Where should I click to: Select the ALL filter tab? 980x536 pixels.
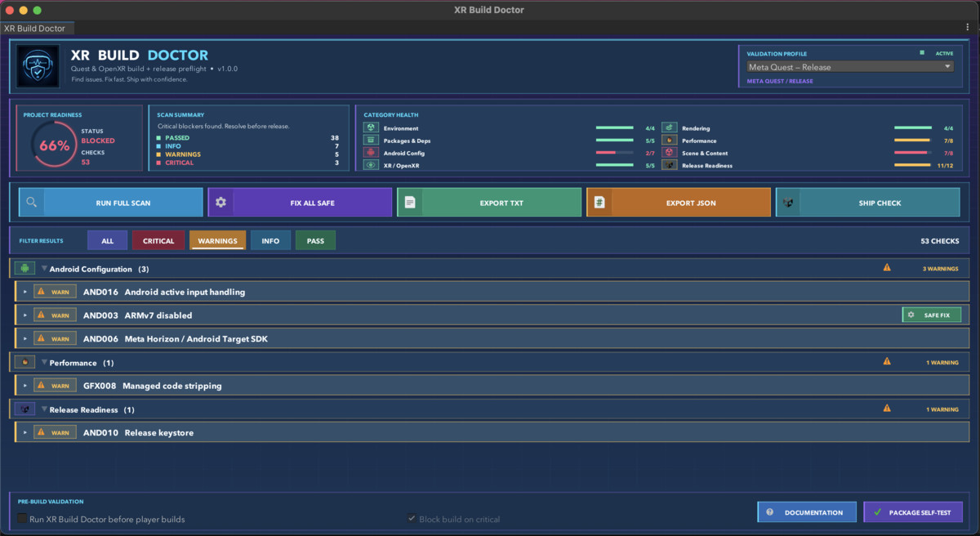108,241
